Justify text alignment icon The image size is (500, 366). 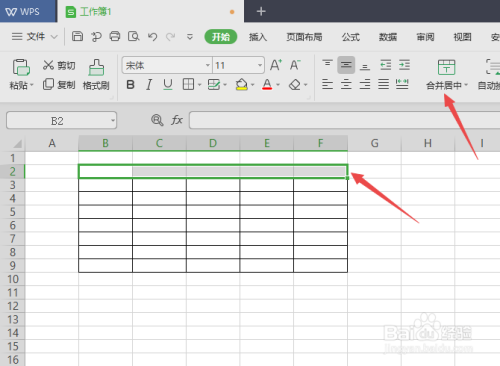pos(383,84)
